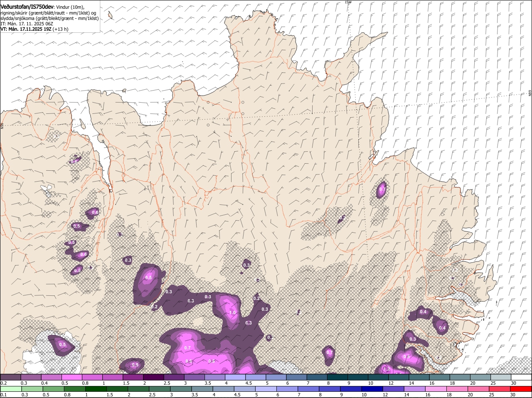Click the '(+13 h)' forecast offset text
The width and height of the screenshot is (532, 398).
click(x=61, y=29)
